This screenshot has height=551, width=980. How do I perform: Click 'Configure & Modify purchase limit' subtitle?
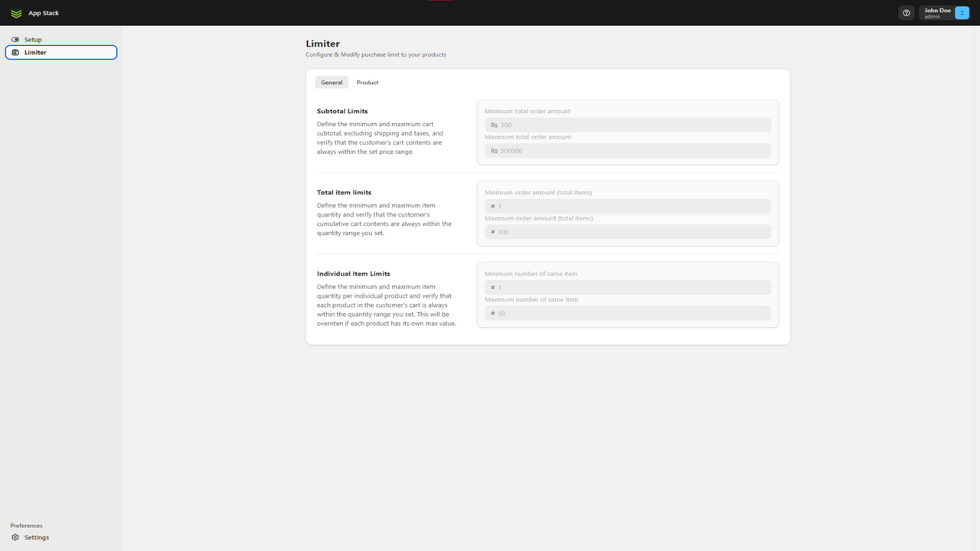376,55
